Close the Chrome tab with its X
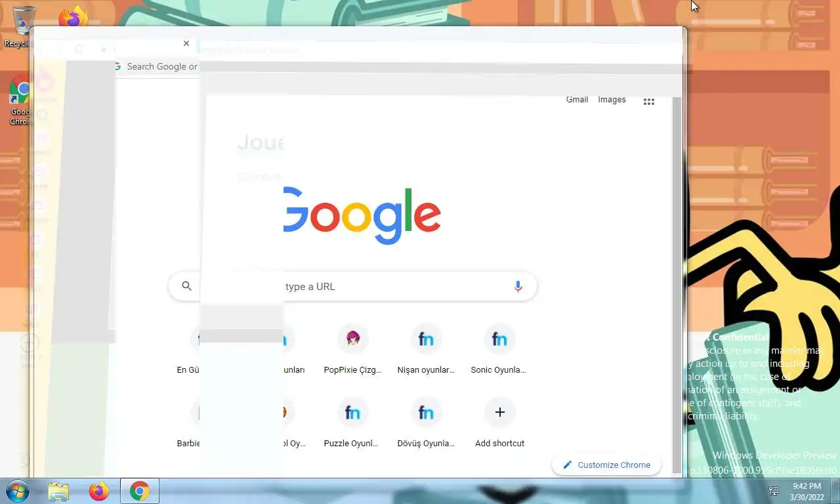This screenshot has width=840, height=504. [x=186, y=43]
